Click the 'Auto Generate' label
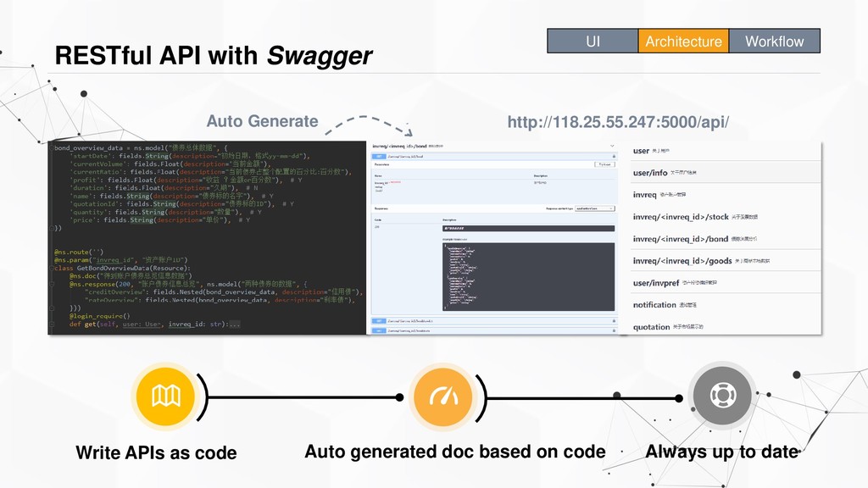Image resolution: width=868 pixels, height=488 pixels. point(263,121)
